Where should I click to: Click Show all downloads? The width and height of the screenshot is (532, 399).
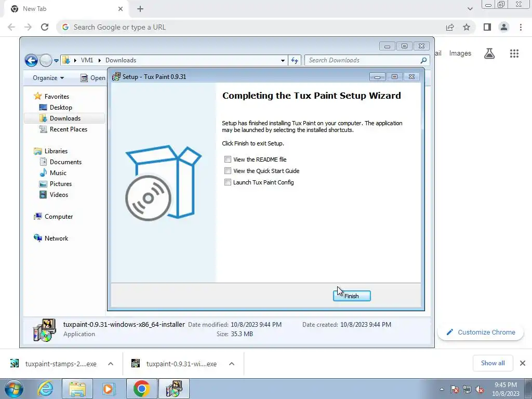click(x=493, y=363)
